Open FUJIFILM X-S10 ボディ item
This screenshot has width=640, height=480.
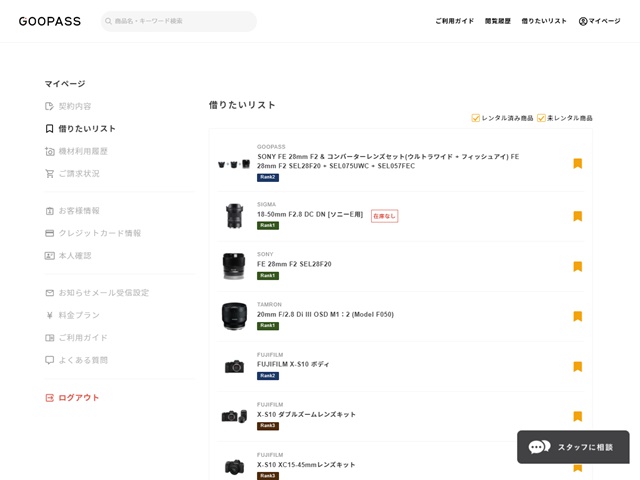click(293, 364)
